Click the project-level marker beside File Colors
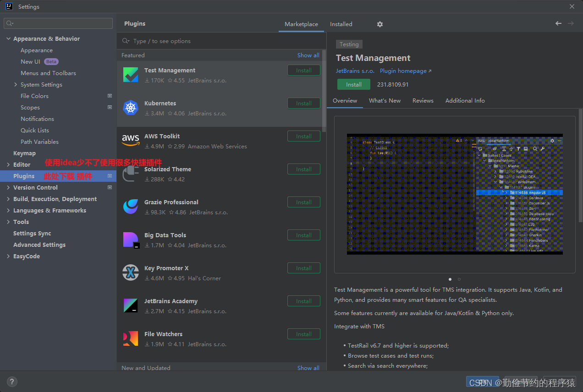Image resolution: width=583 pixels, height=392 pixels. [x=110, y=96]
